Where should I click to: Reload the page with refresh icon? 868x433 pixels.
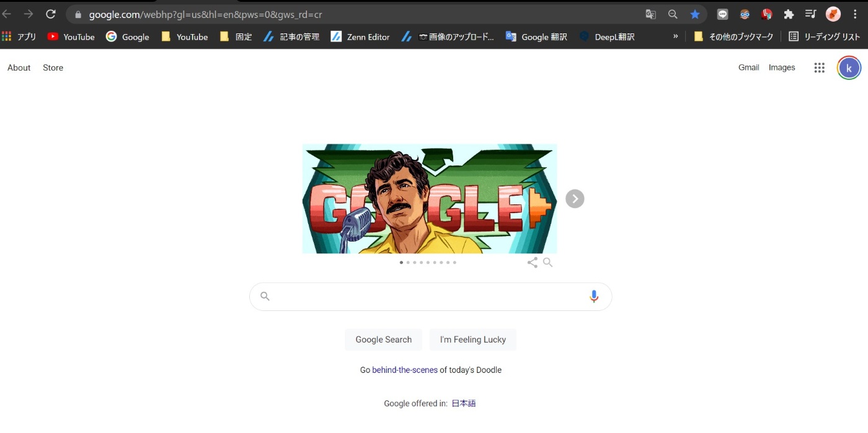(x=51, y=14)
